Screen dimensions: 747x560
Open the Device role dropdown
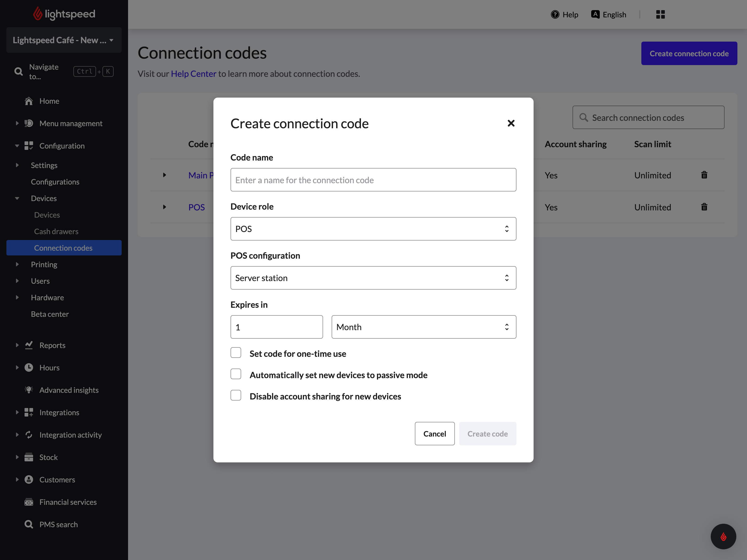pyautogui.click(x=373, y=229)
